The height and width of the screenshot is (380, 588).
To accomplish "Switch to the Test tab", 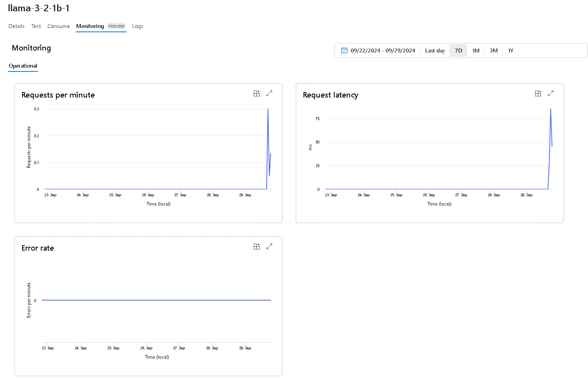I will click(36, 26).
